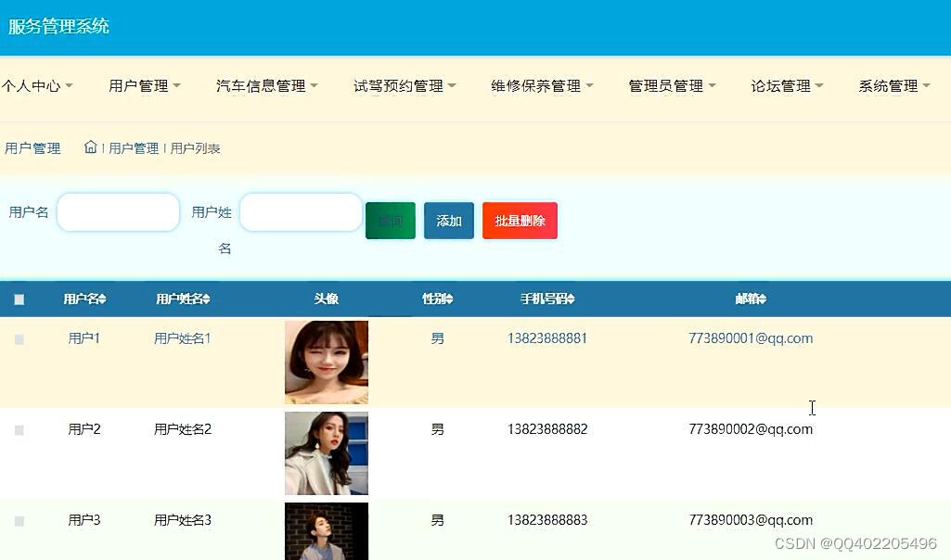Sort the 用户姓名 column by its arrow icon
The image size is (951, 560).
(209, 299)
